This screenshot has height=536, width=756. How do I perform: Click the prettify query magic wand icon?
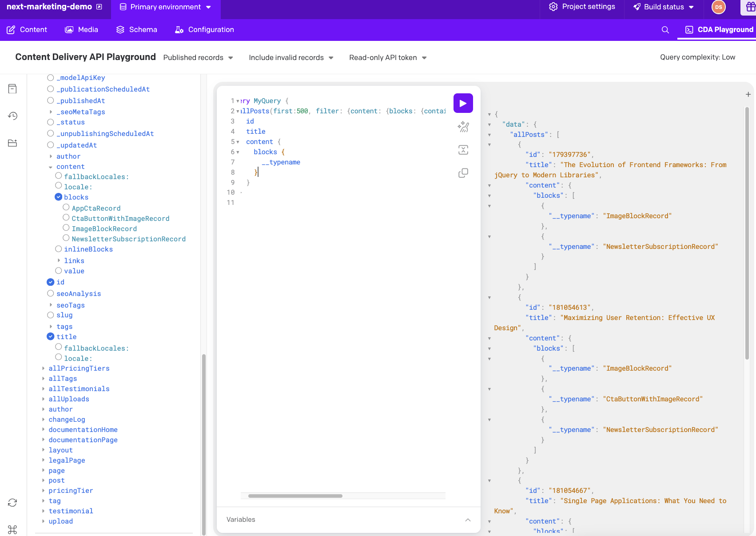pos(463,127)
